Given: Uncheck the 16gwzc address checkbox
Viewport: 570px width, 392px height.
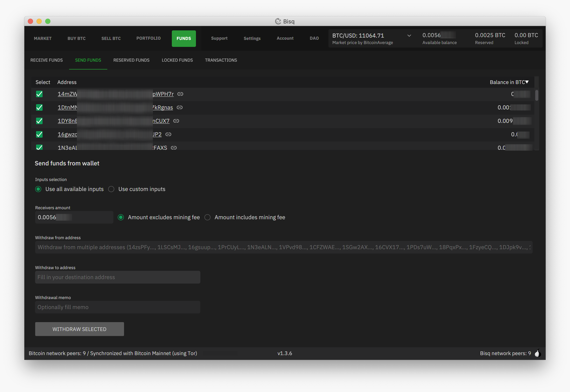Looking at the screenshot, I should click(x=39, y=134).
